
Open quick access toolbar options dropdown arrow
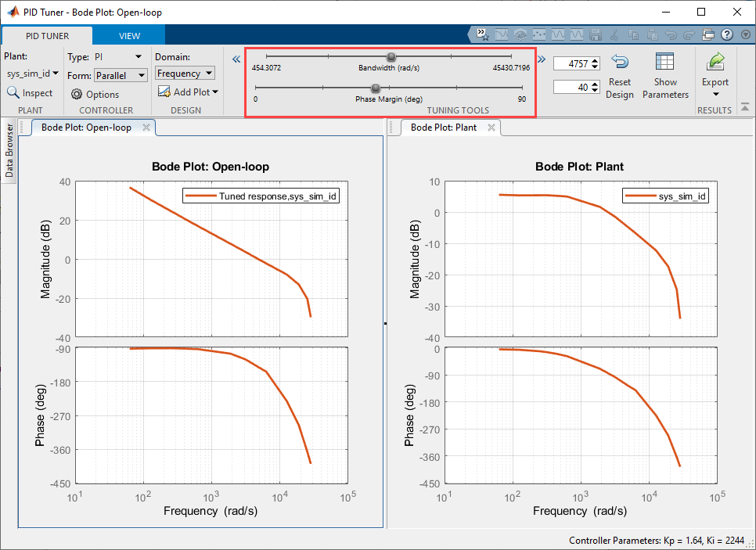(x=746, y=34)
